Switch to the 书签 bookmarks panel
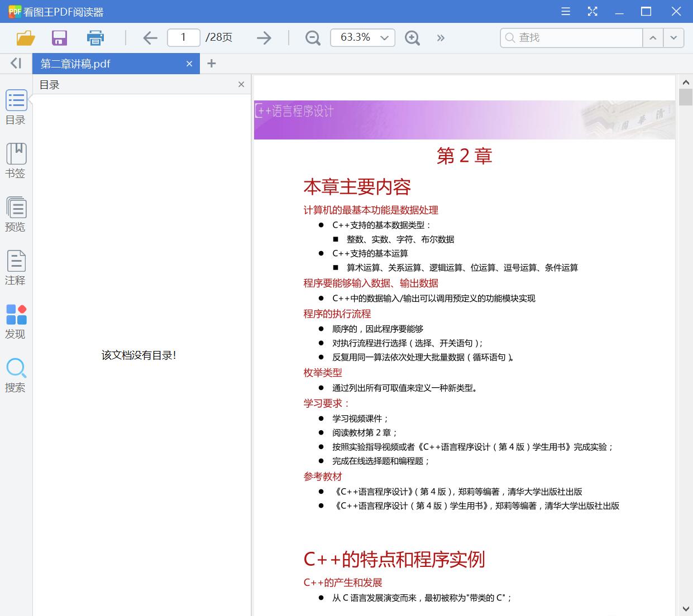Image resolution: width=693 pixels, height=616 pixels. click(16, 161)
